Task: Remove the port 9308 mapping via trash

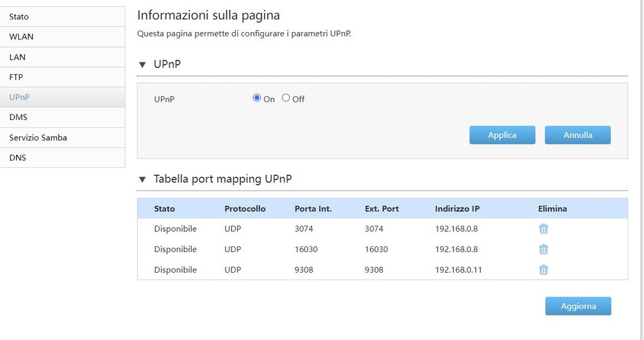Action: pos(543,270)
